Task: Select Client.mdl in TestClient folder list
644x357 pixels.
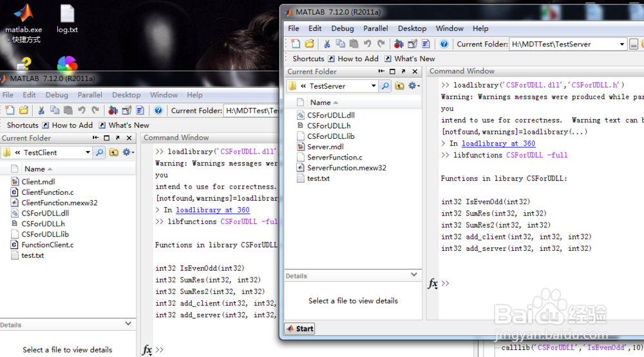Action: pos(38,182)
